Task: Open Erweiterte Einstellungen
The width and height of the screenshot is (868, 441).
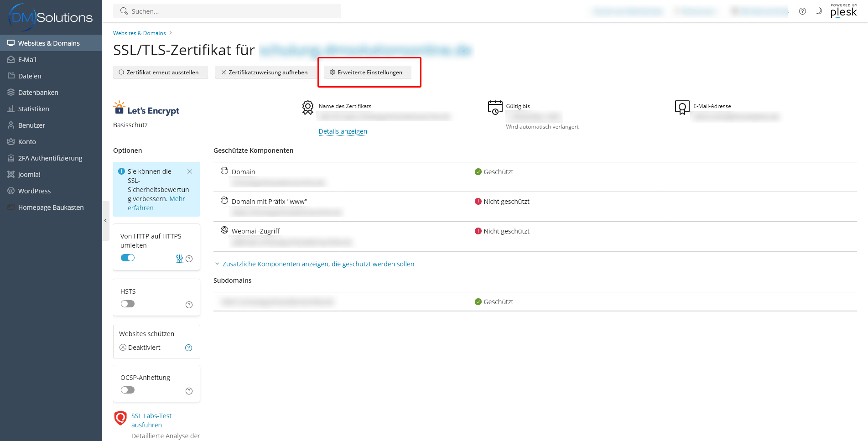Action: tap(367, 72)
